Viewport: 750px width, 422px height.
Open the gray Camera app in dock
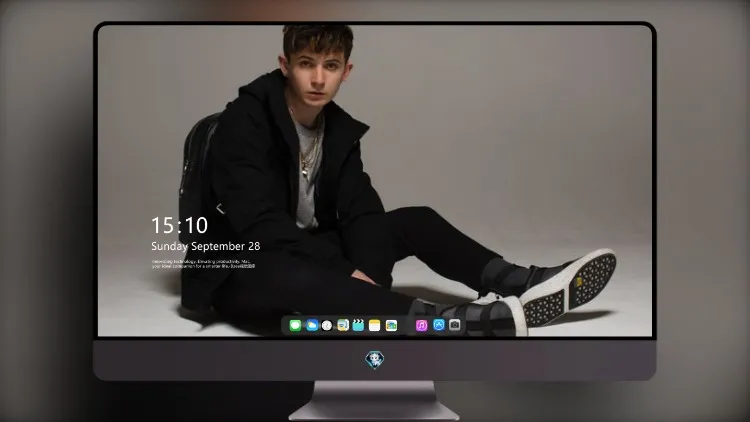(455, 325)
